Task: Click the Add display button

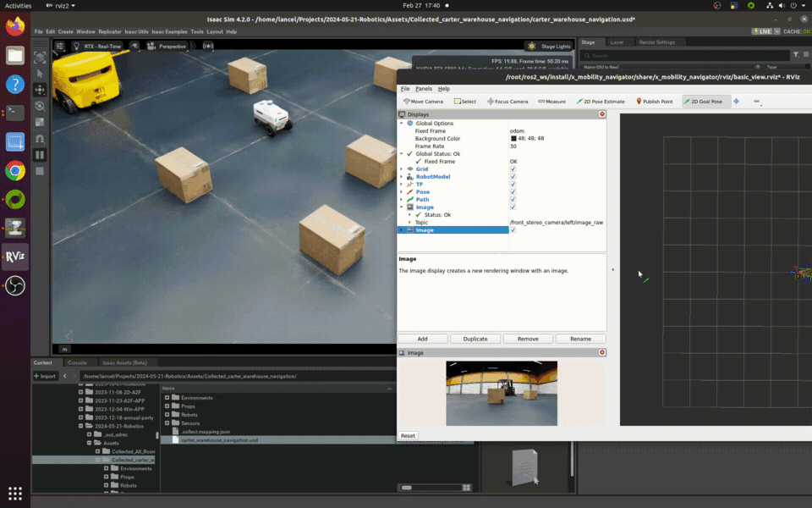Action: pyautogui.click(x=422, y=339)
